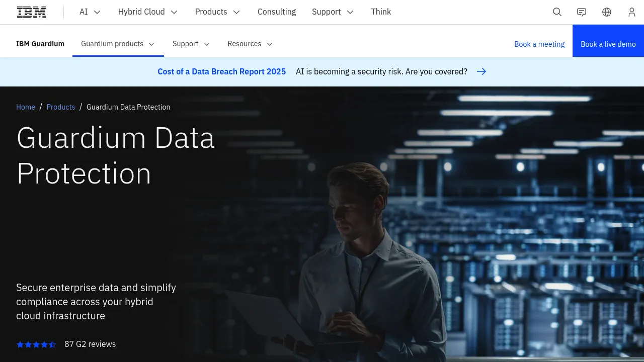Open the chat contact icon

pos(582,12)
